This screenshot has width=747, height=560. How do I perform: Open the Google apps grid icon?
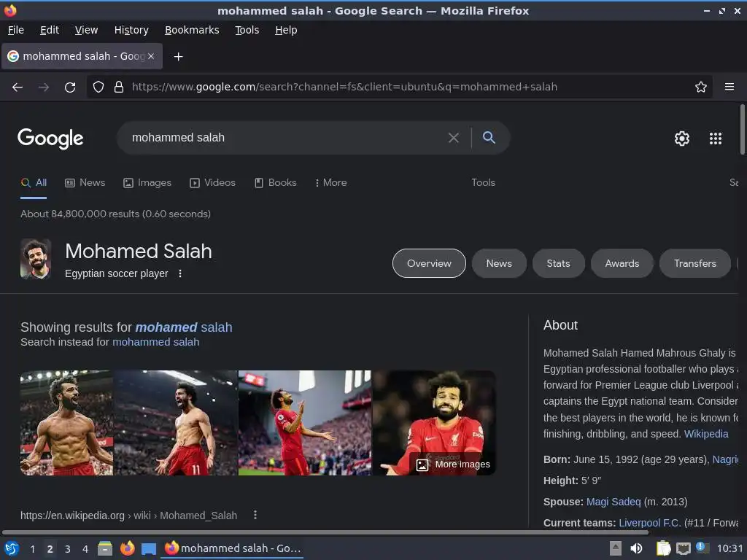coord(716,139)
